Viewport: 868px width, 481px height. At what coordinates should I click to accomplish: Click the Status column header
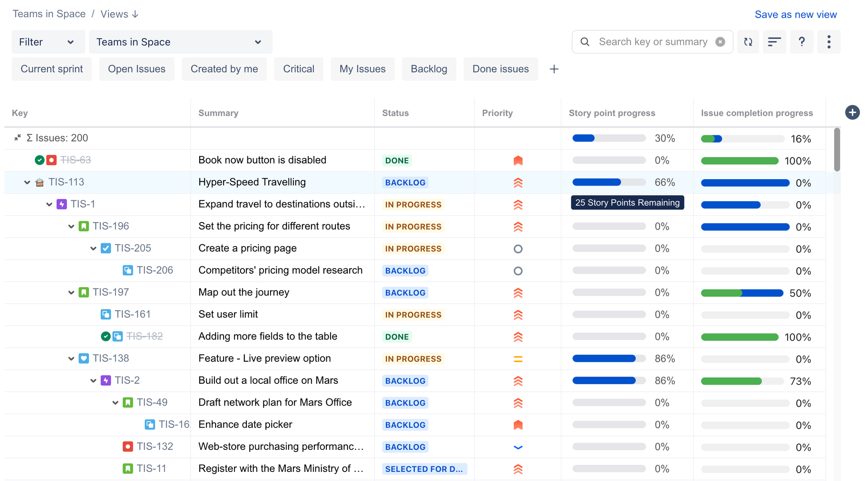click(395, 113)
